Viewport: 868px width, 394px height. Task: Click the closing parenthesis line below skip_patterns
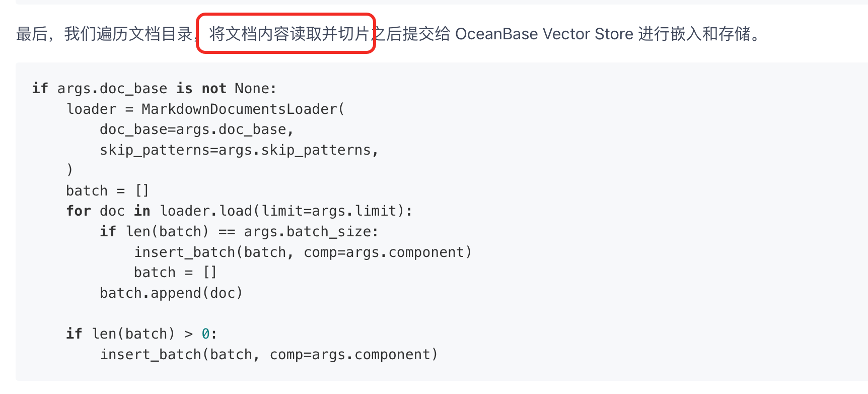click(69, 170)
